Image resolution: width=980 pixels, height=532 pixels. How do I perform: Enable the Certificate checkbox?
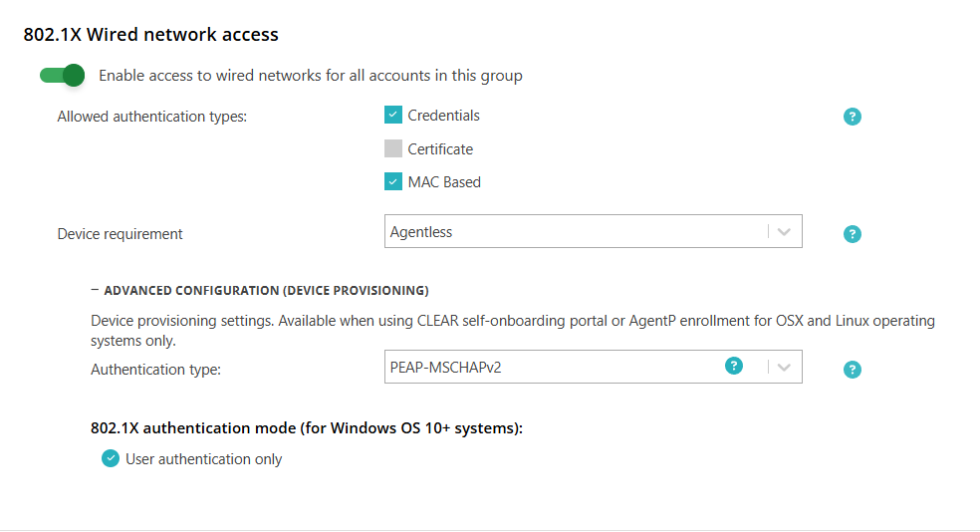(393, 148)
